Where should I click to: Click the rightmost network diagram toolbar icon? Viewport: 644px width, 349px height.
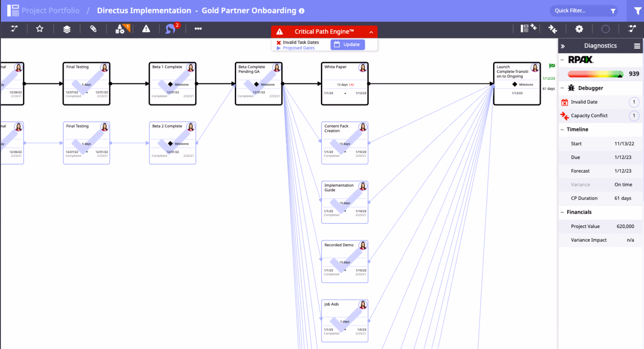[632, 29]
